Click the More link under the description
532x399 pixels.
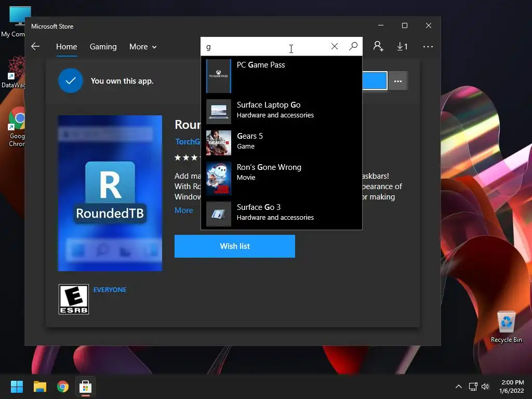183,210
